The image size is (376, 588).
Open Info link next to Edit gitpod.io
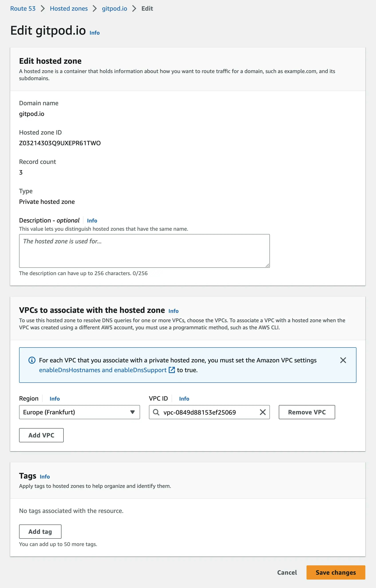[95, 33]
